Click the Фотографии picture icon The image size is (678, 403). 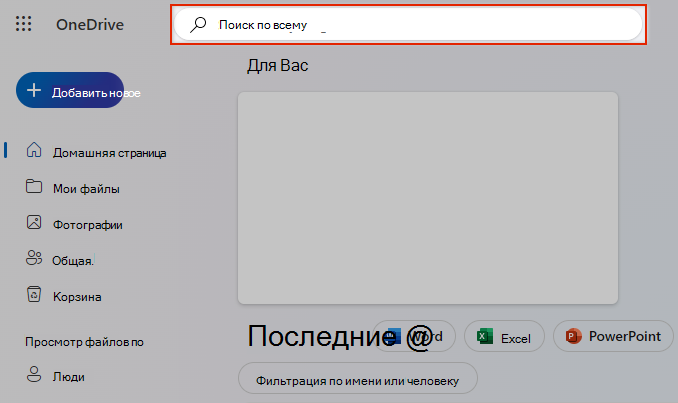pos(34,222)
